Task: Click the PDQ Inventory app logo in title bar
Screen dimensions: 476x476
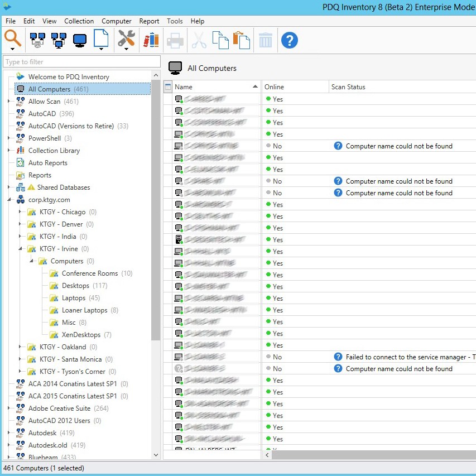Action: (x=7, y=6)
